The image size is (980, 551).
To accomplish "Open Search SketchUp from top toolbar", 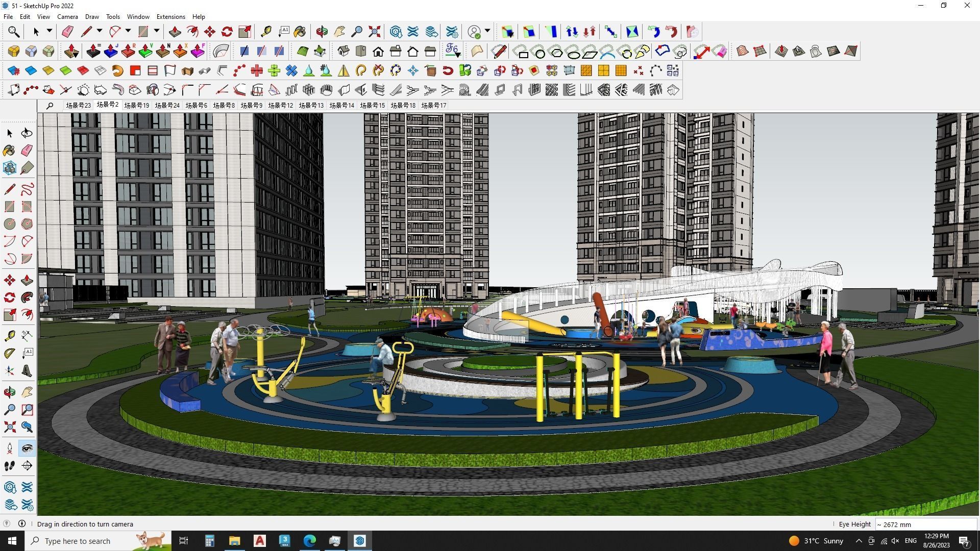I will pos(14,32).
